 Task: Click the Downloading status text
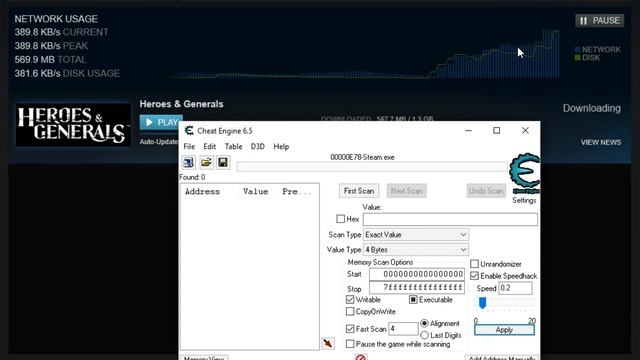tap(591, 108)
